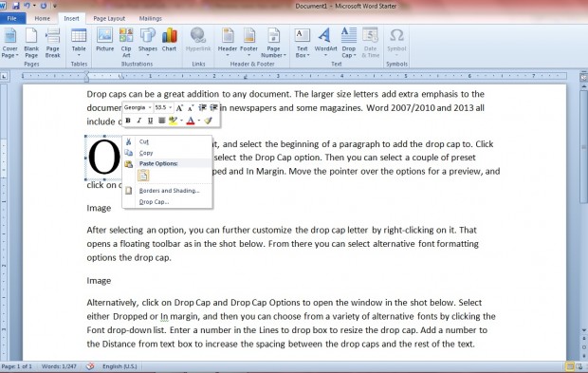Image resolution: width=588 pixels, height=373 pixels.
Task: Insert a Blank Page
Action: (x=31, y=43)
